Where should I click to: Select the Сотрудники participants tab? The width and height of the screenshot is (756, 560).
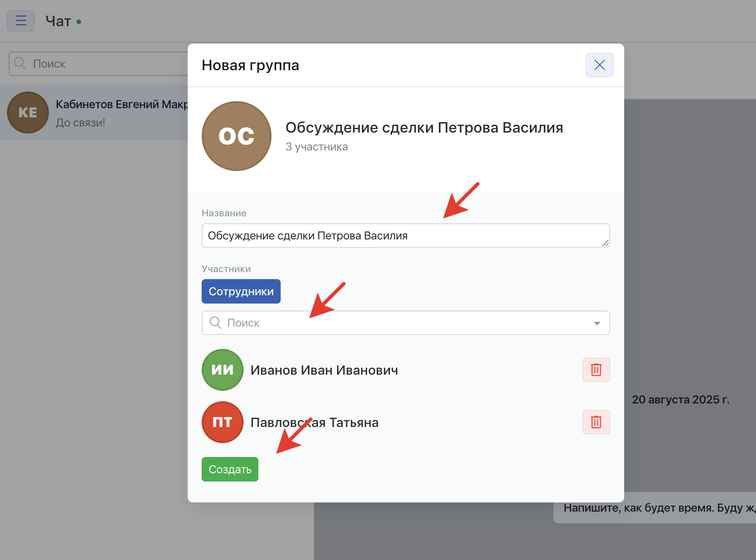(241, 291)
